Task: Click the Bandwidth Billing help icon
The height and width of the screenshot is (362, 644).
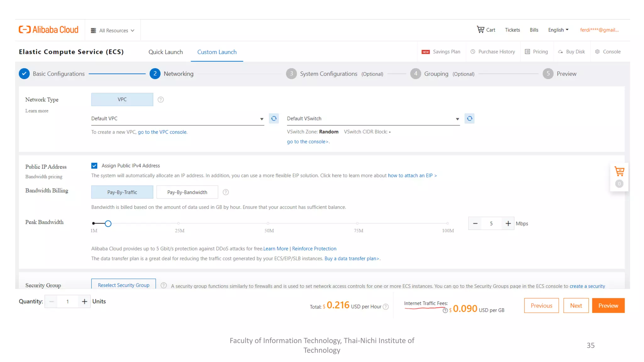Action: click(226, 192)
